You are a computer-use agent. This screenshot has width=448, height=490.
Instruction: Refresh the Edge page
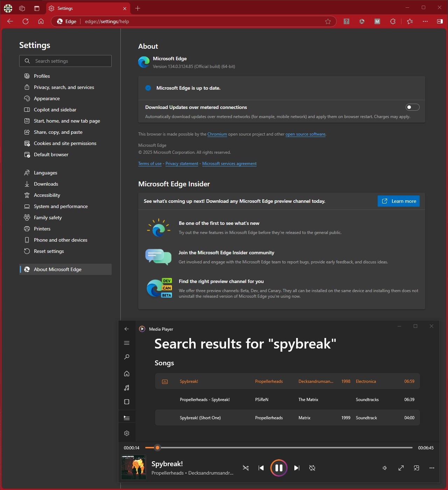(26, 21)
